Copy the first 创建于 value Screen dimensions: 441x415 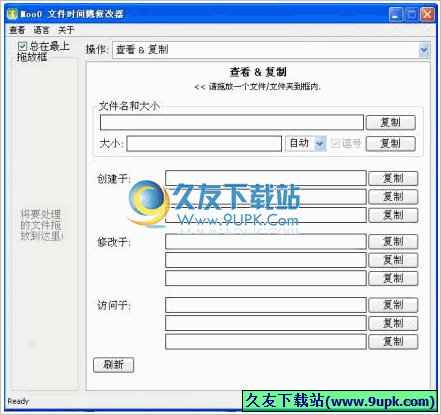pos(393,178)
